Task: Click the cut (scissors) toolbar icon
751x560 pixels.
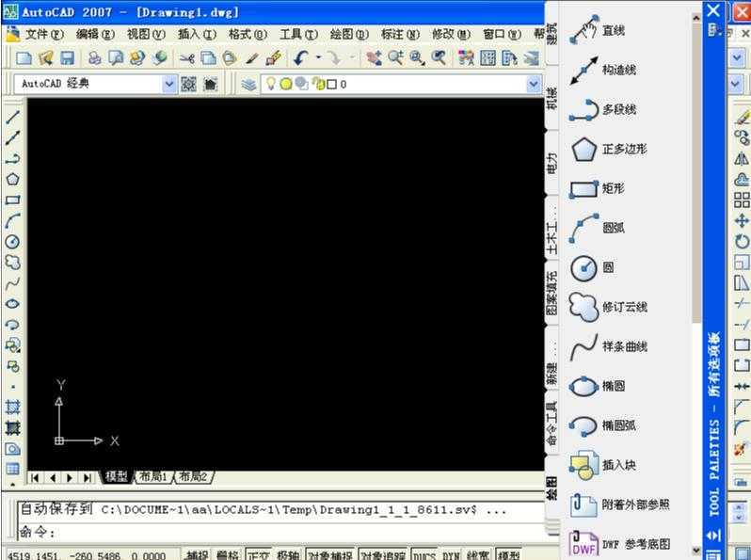Action: tap(186, 58)
